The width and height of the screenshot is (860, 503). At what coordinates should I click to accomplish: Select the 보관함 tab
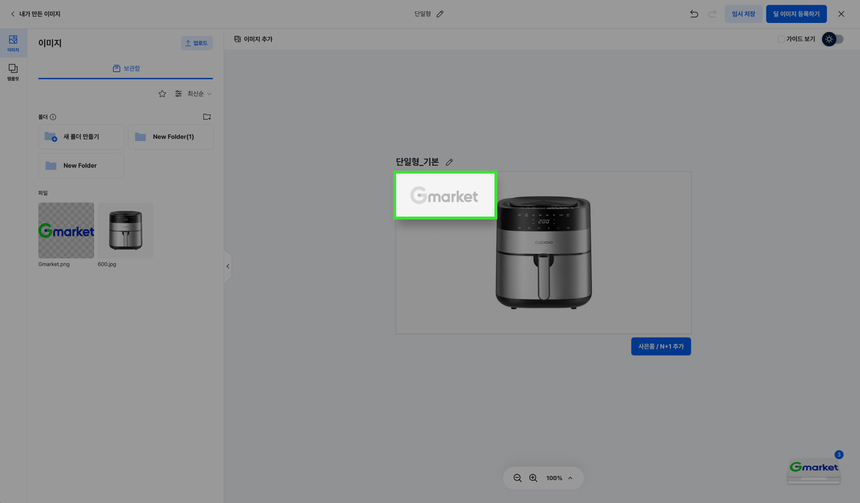click(126, 69)
